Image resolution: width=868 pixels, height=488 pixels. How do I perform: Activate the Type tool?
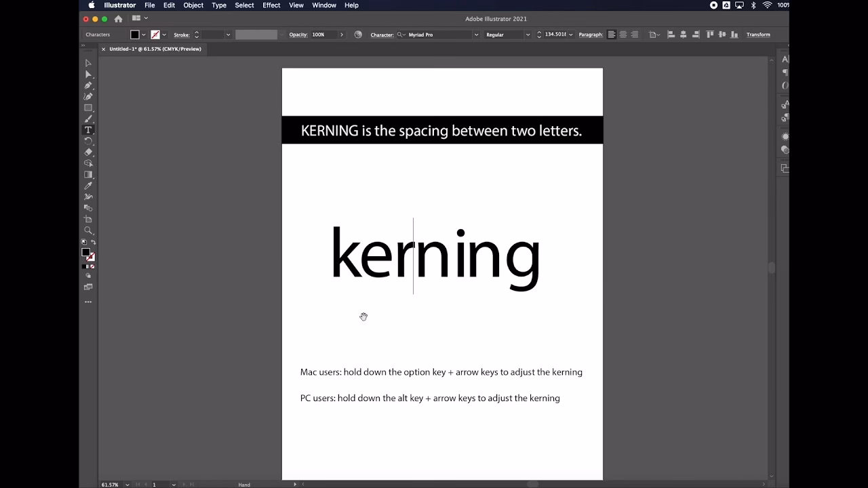point(88,130)
